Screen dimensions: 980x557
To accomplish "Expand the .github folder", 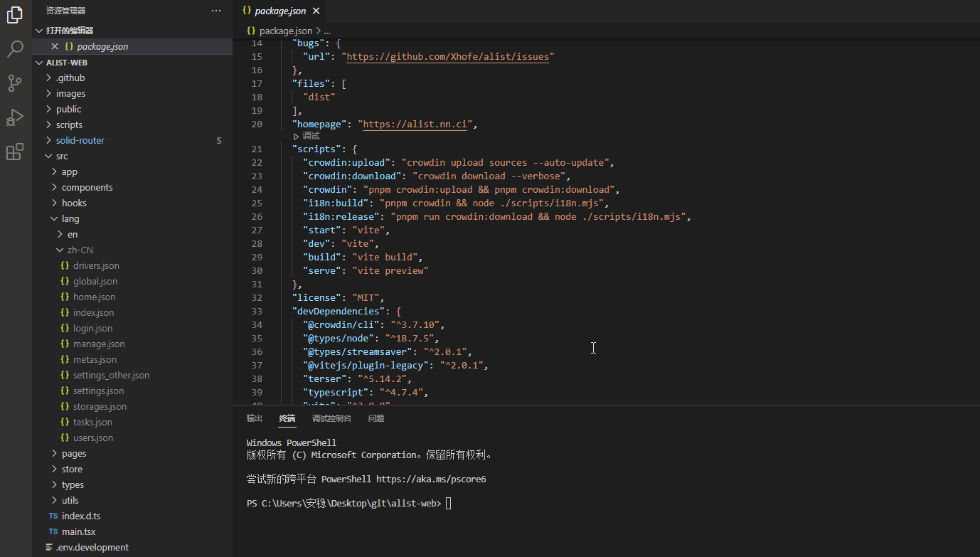I will 70,78.
